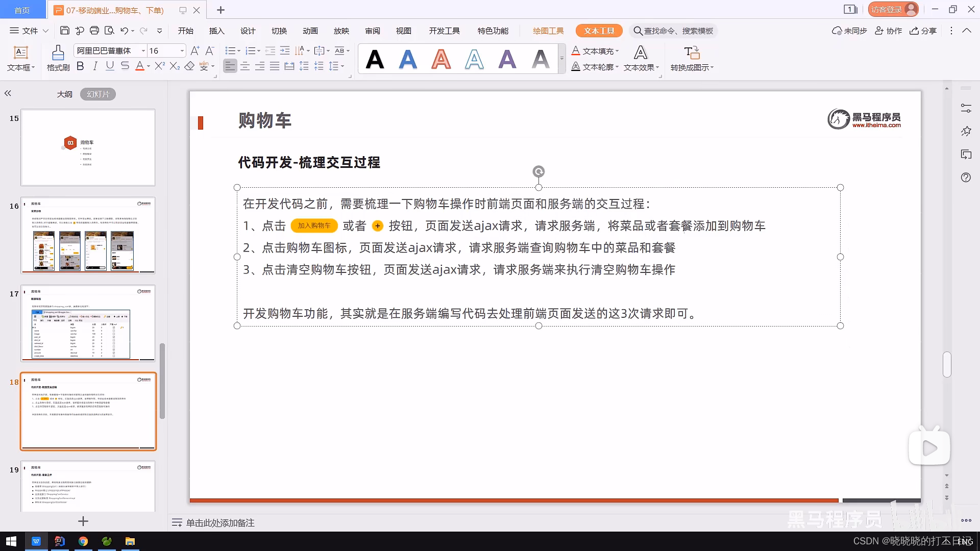980x551 pixels.
Task: Click the 访客登录 login button
Action: (893, 9)
